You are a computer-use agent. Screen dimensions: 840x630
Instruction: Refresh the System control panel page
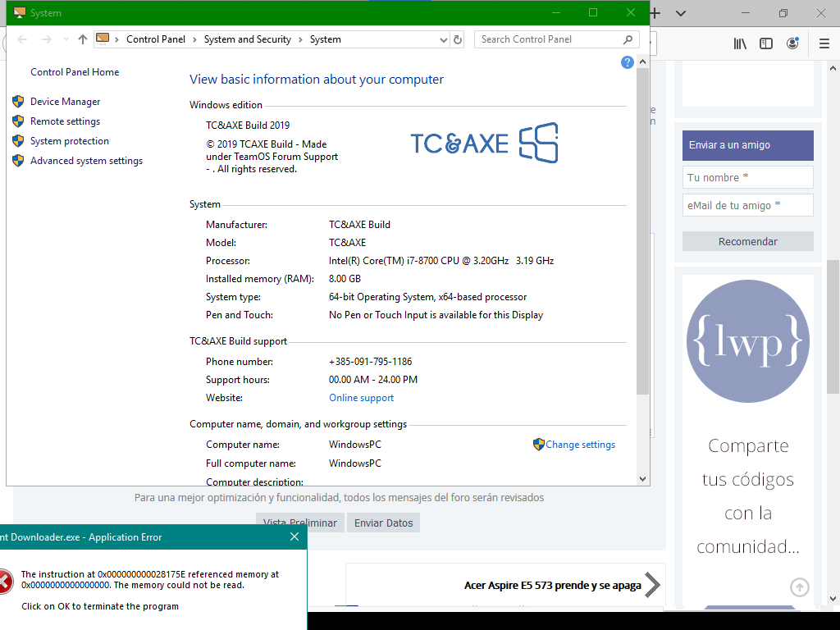tap(458, 39)
